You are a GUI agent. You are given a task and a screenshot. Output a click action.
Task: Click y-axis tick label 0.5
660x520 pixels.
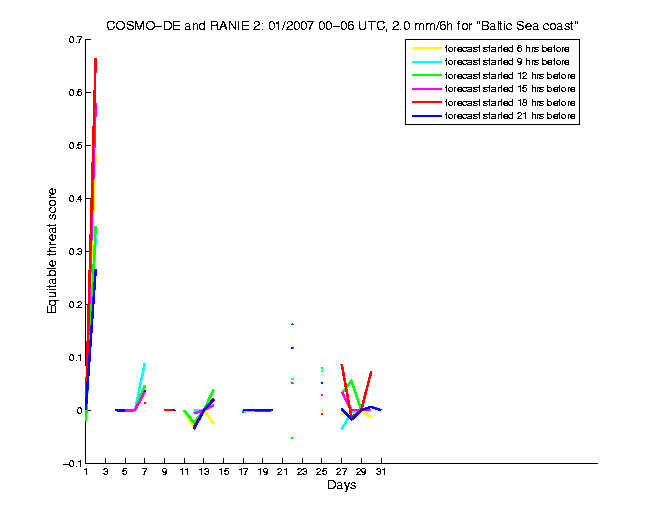click(75, 146)
